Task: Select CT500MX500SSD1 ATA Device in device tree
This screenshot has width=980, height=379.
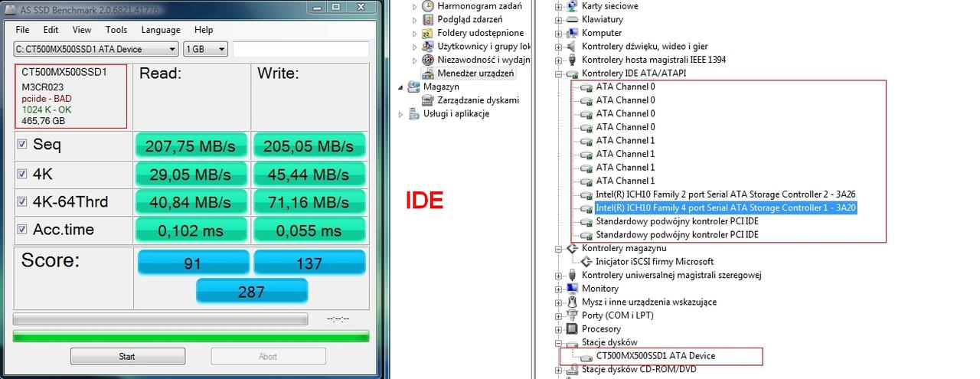Action: point(655,356)
